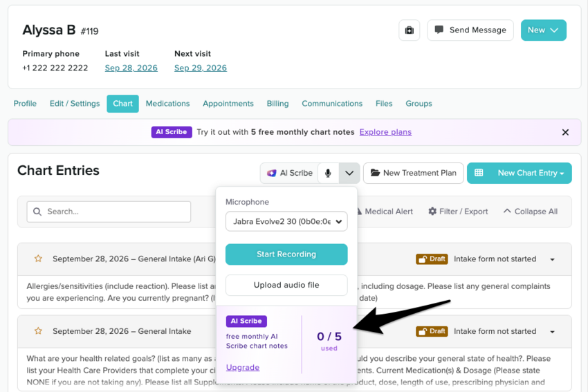This screenshot has width=588, height=392.
Task: Click the chart entries Search field
Action: pyautogui.click(x=109, y=212)
